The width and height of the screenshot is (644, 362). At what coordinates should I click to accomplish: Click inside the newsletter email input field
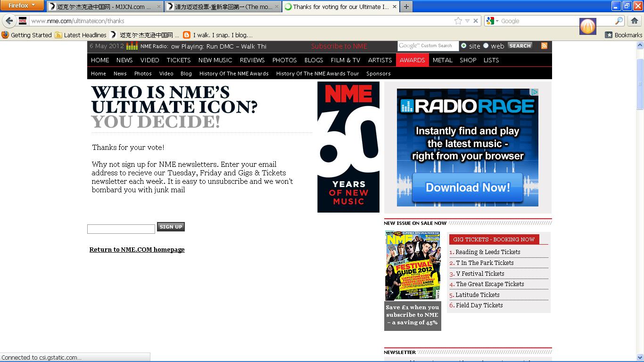point(121,229)
